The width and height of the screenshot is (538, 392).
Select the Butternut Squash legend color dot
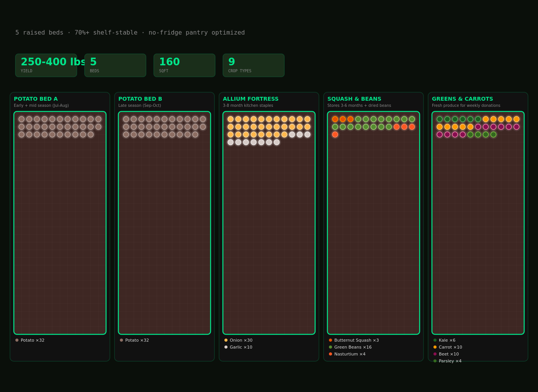coord(330,340)
